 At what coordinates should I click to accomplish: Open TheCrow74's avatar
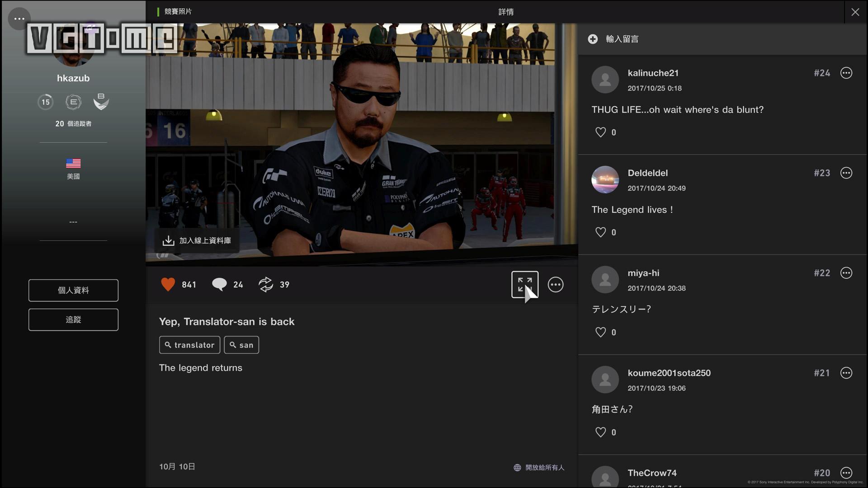coord(605,477)
